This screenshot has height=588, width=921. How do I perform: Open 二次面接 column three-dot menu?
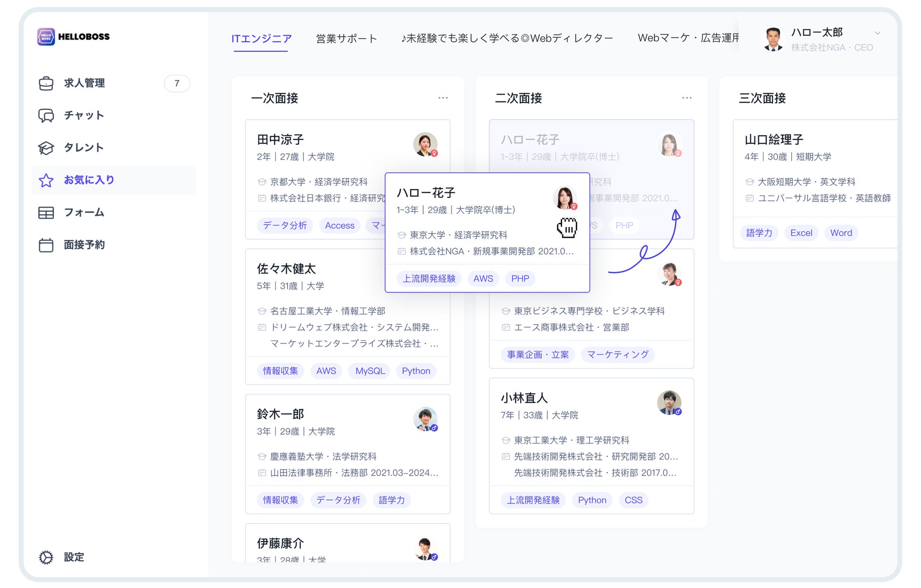tap(687, 98)
